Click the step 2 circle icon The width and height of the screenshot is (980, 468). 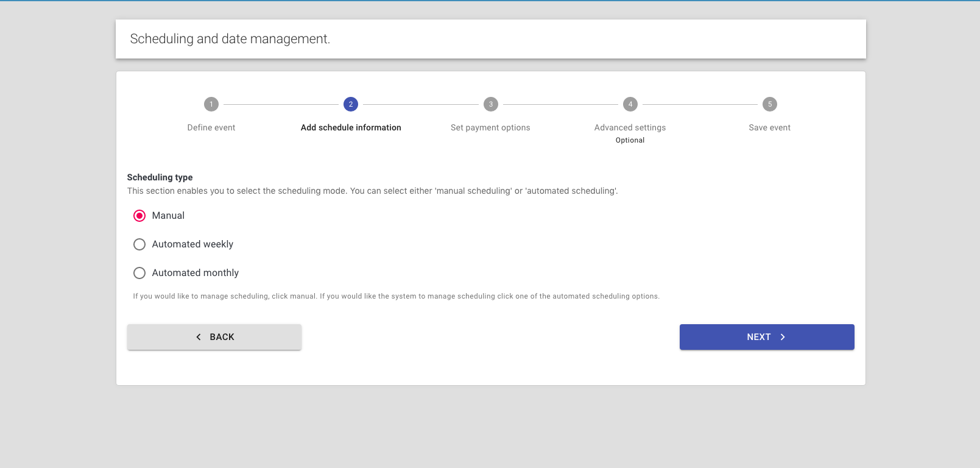[x=351, y=104]
